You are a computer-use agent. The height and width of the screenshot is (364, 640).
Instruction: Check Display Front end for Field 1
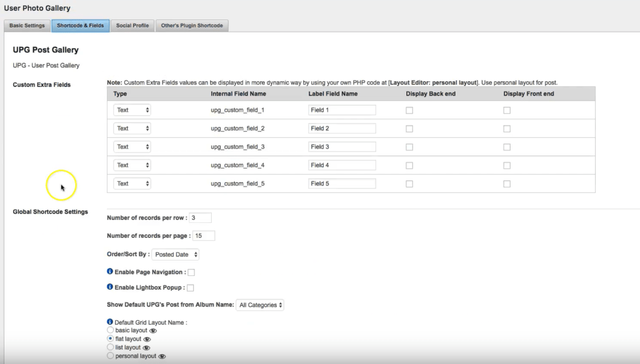507,111
